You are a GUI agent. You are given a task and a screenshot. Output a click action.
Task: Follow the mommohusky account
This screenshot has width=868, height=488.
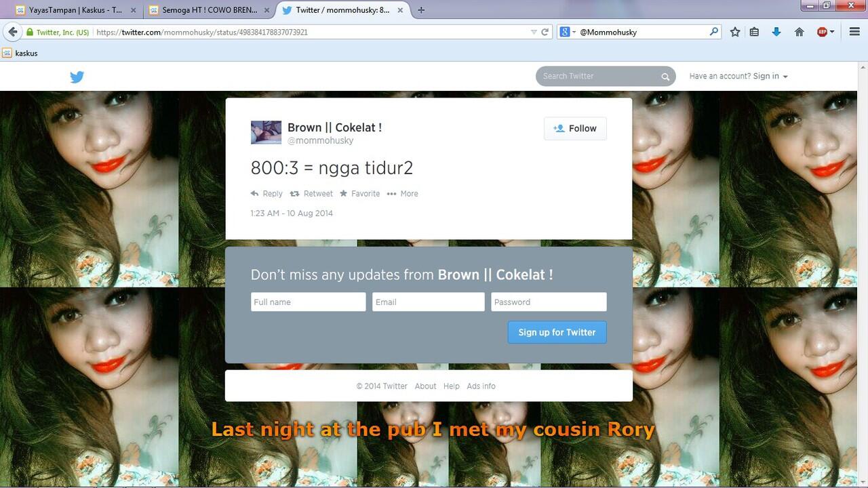coord(575,128)
